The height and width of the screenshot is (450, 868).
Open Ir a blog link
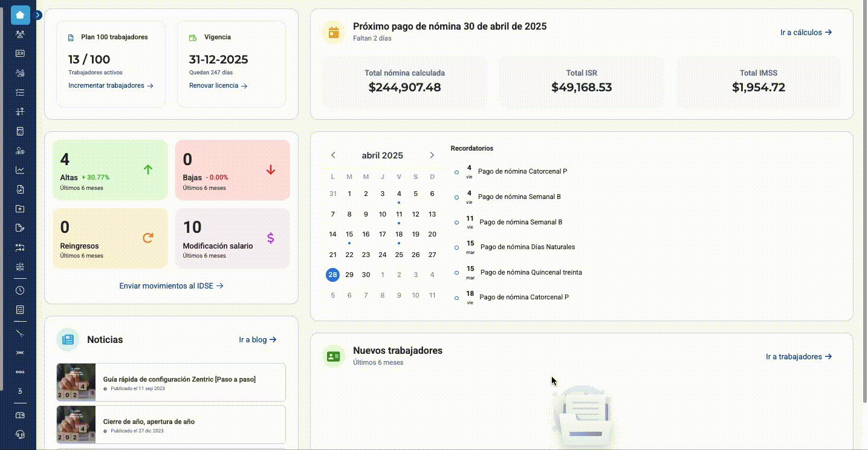257,340
